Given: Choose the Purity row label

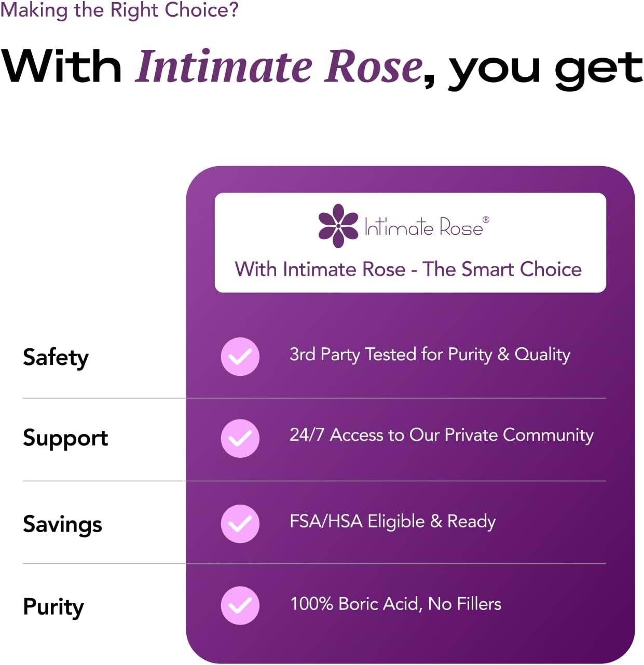Looking at the screenshot, I should coord(53,606).
